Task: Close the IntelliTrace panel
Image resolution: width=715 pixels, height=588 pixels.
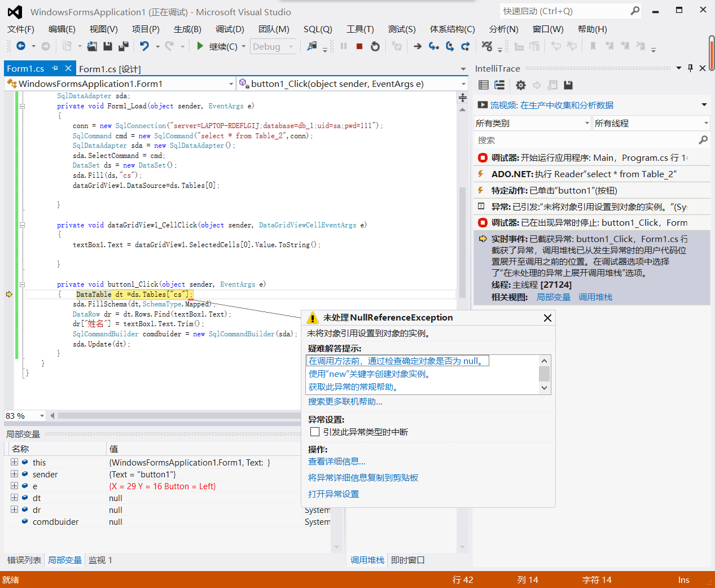Action: point(703,68)
